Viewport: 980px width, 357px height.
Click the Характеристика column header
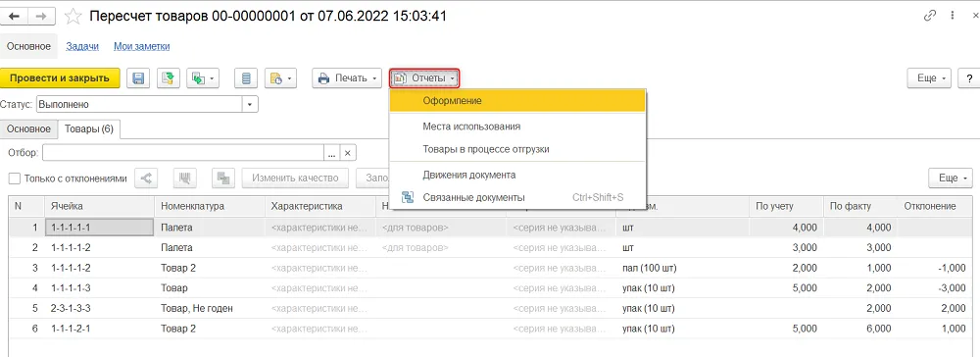[320, 206]
